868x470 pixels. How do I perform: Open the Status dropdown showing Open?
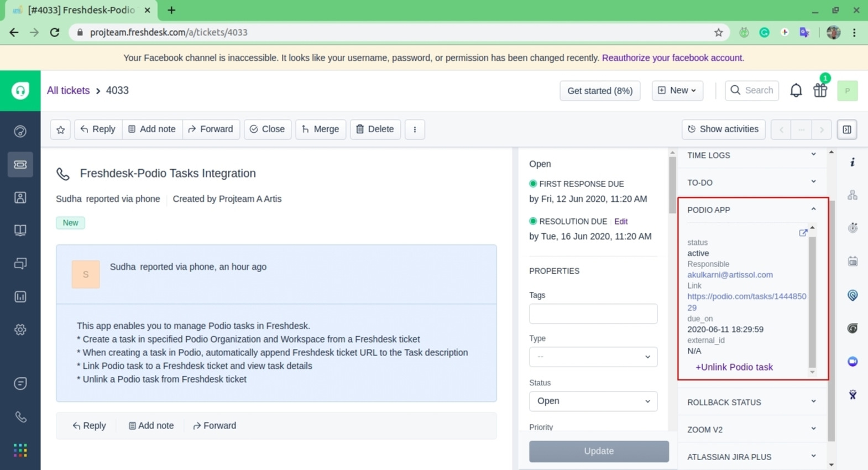[593, 401]
